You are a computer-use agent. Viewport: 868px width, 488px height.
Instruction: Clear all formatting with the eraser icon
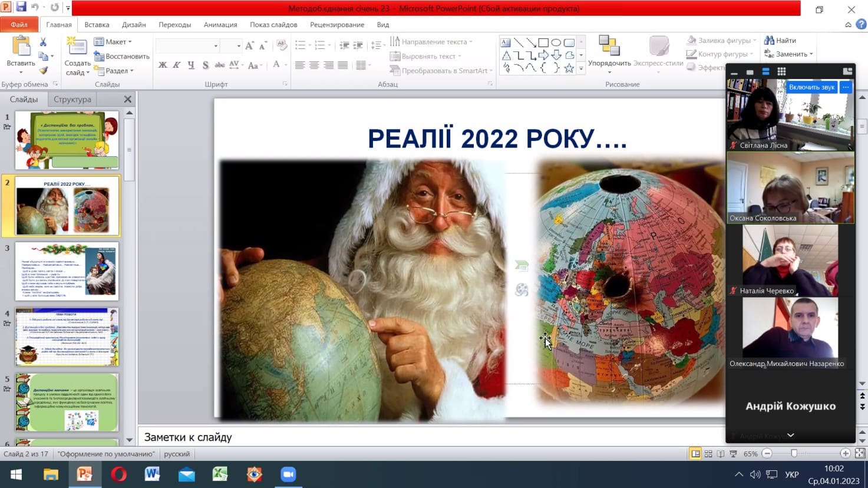[282, 46]
